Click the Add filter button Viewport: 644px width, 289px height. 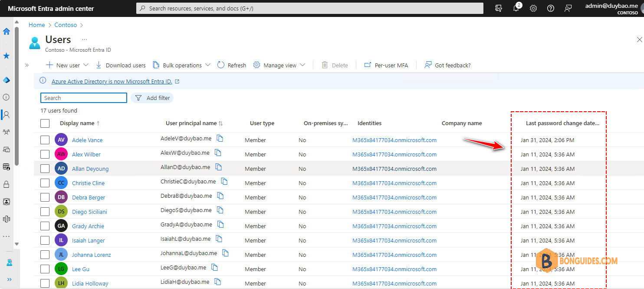pyautogui.click(x=152, y=98)
